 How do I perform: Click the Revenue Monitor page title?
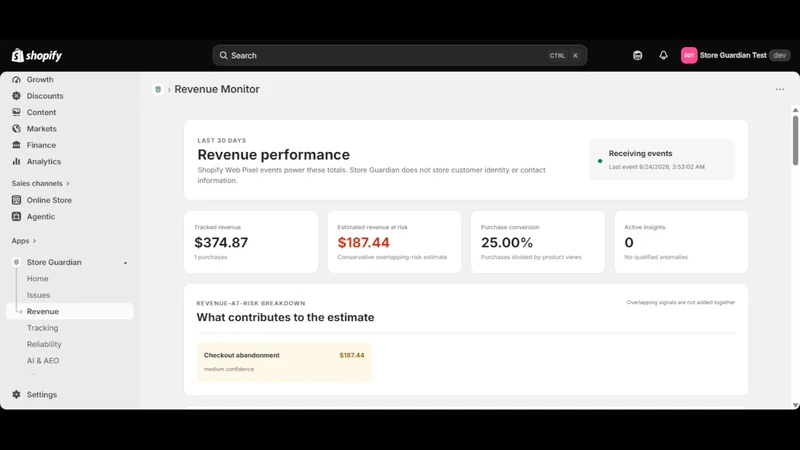click(217, 89)
